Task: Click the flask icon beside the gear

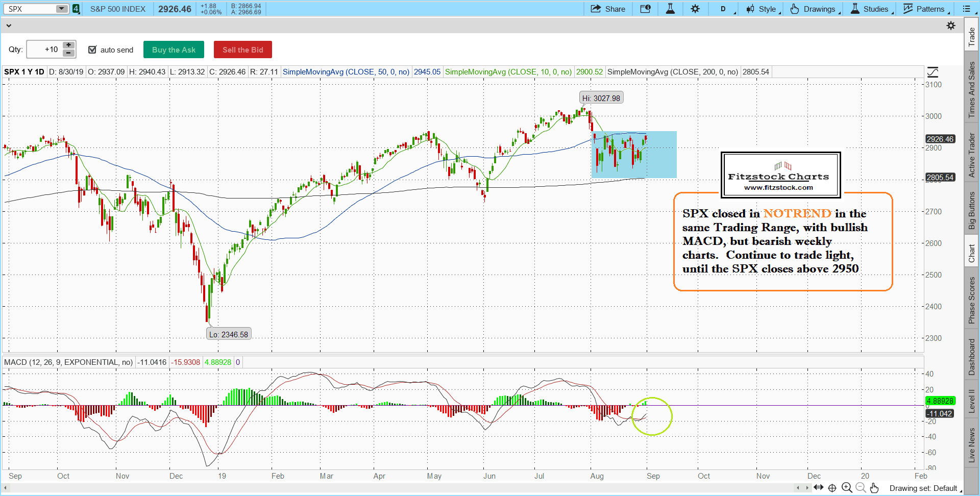Action: (670, 9)
